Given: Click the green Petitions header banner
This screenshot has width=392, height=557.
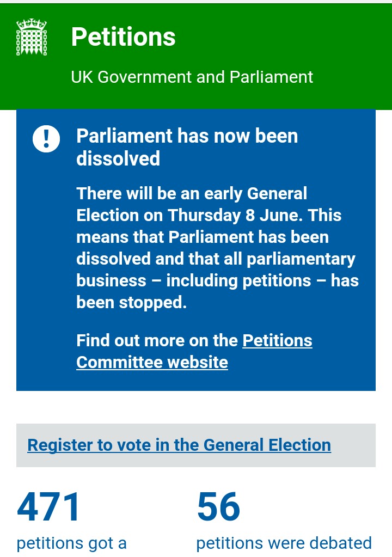Looking at the screenshot, I should [196, 57].
